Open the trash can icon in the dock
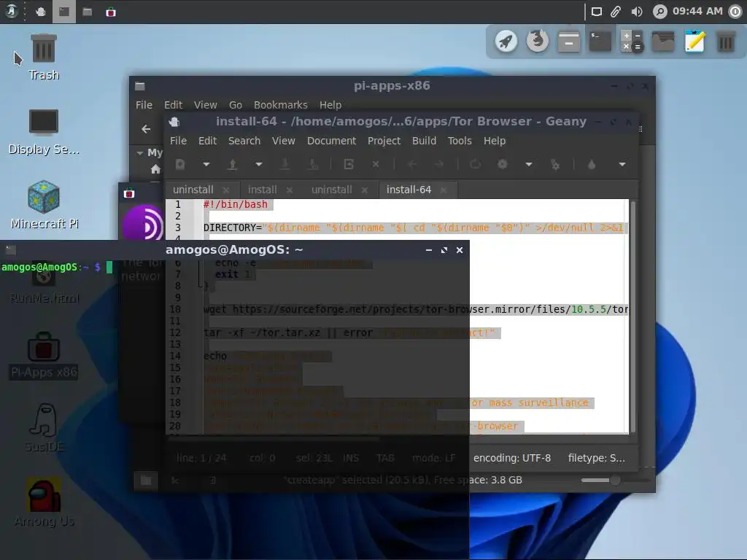Screen dimensions: 747x560 click(x=726, y=42)
